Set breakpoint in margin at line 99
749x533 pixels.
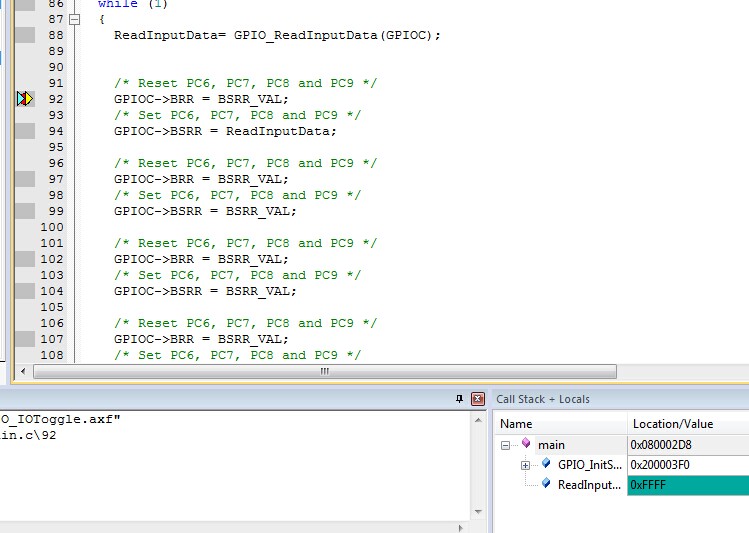25,211
